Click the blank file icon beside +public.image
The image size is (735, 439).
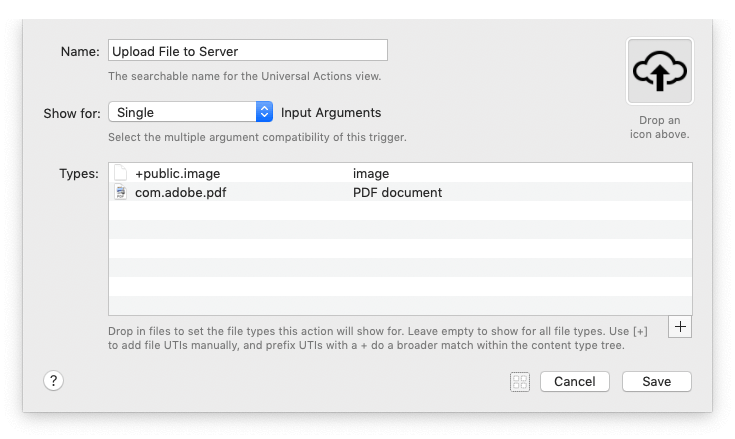(121, 173)
